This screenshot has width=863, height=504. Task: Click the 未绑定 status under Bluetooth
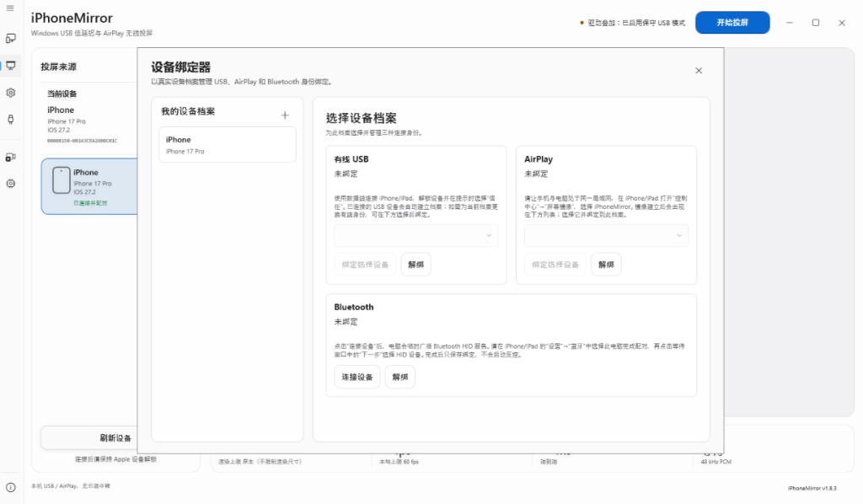coord(346,322)
